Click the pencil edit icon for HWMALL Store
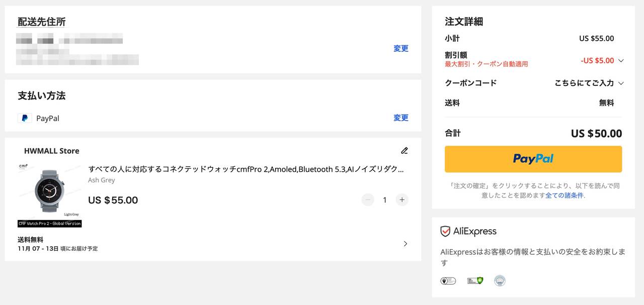Viewport: 644px width, 305px height. [404, 151]
